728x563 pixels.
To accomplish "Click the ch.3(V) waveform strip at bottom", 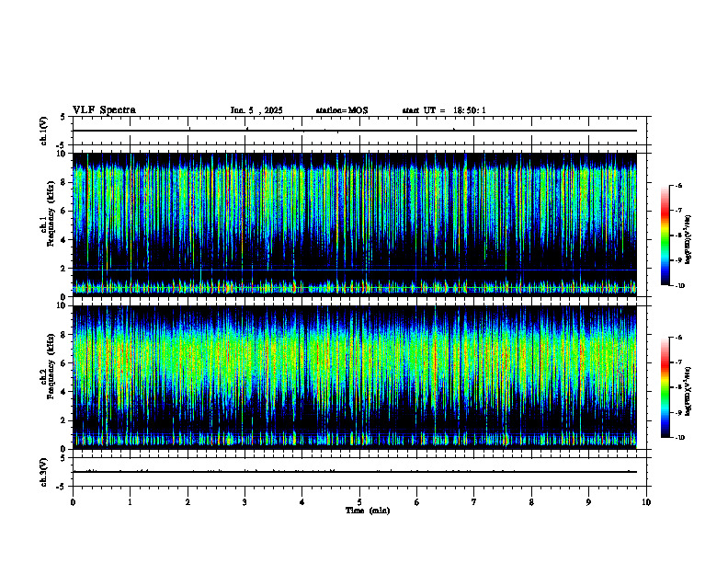I will 359,472.
